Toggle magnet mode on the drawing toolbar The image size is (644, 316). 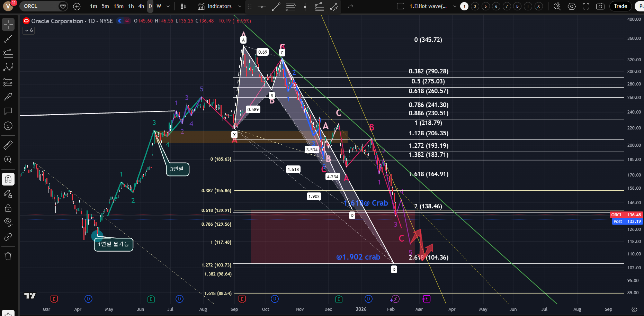click(8, 179)
